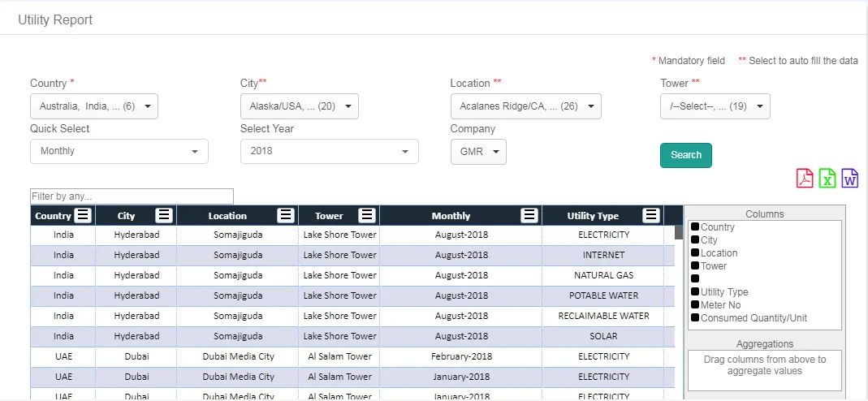
Task: Expand the Country multi-select dropdown
Action: pos(94,106)
